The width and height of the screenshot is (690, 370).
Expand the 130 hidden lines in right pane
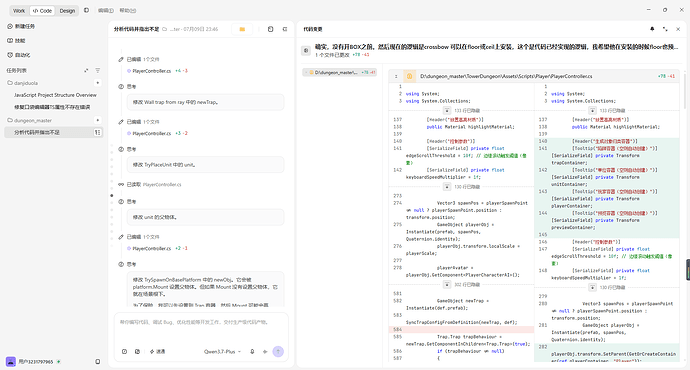592,288
